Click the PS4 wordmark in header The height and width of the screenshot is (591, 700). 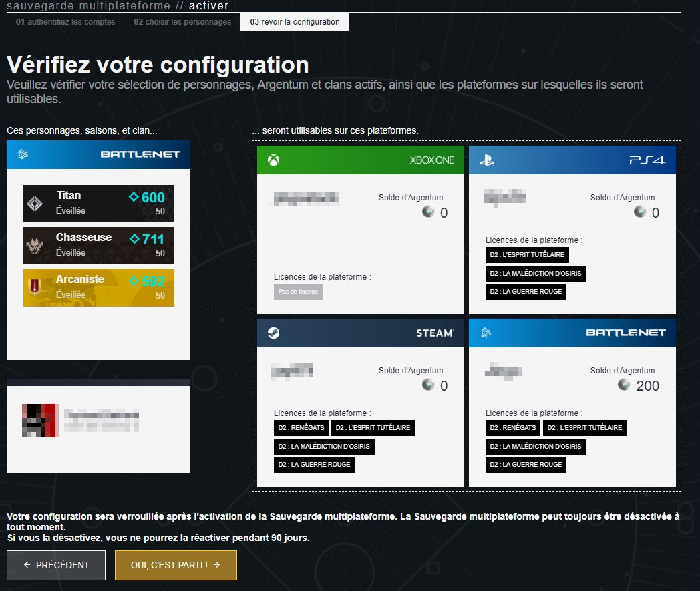[x=647, y=160]
